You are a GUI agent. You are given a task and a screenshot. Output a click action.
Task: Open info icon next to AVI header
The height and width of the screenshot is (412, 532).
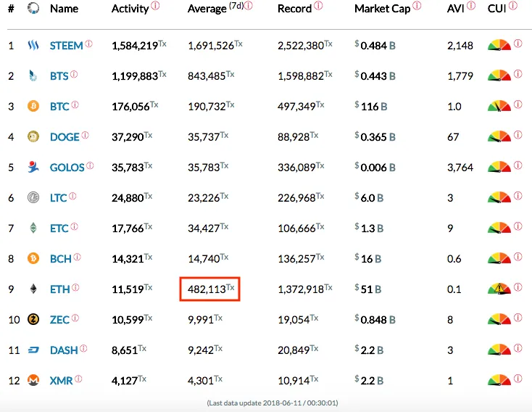click(471, 6)
